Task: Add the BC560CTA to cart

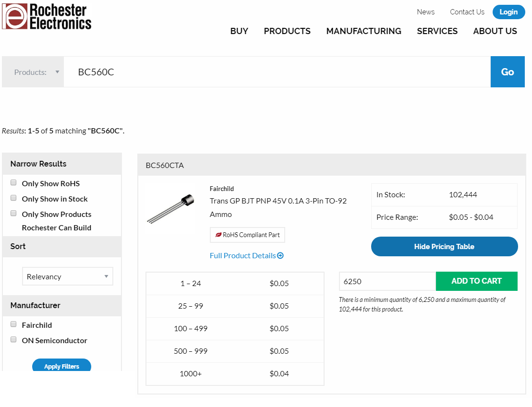Action: tap(477, 281)
